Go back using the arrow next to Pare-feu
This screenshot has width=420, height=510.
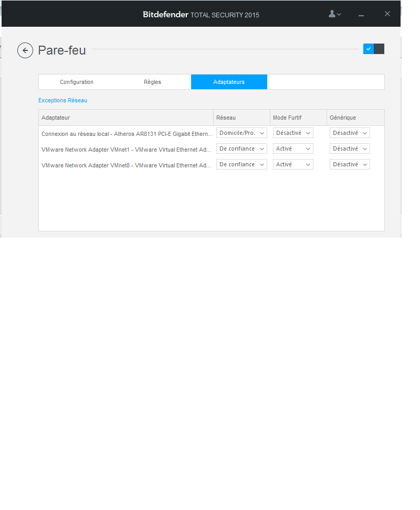[x=25, y=50]
